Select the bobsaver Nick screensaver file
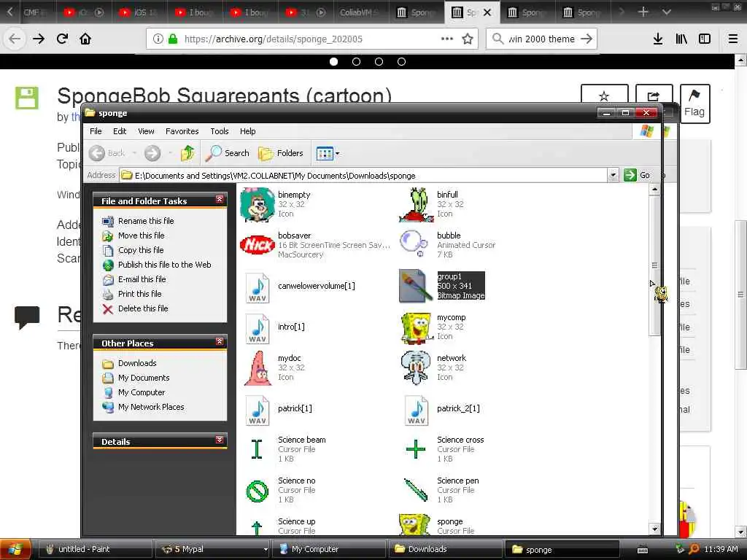747x560 pixels. pyautogui.click(x=315, y=245)
